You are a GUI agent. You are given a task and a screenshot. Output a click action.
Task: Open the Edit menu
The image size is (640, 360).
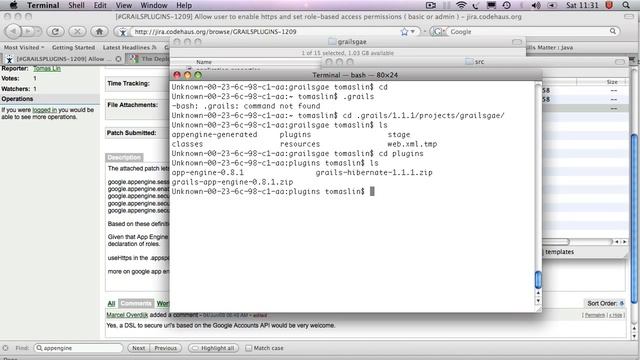pos(100,5)
